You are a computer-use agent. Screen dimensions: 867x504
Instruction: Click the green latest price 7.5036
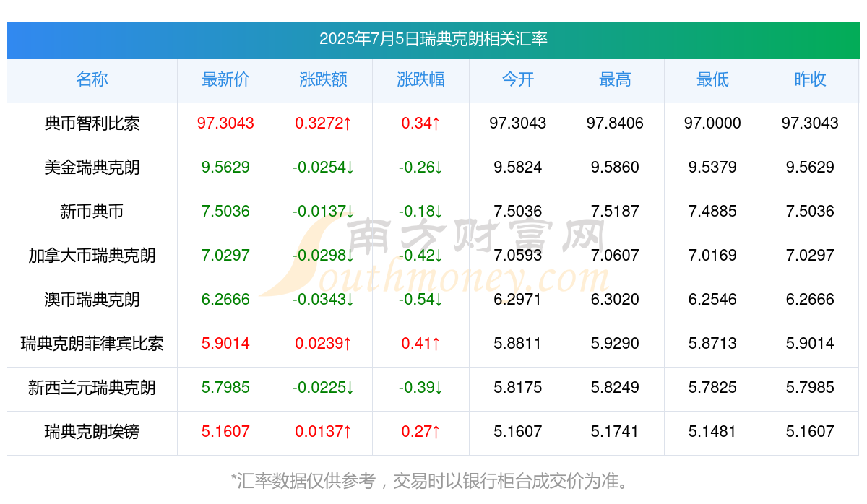pos(225,212)
